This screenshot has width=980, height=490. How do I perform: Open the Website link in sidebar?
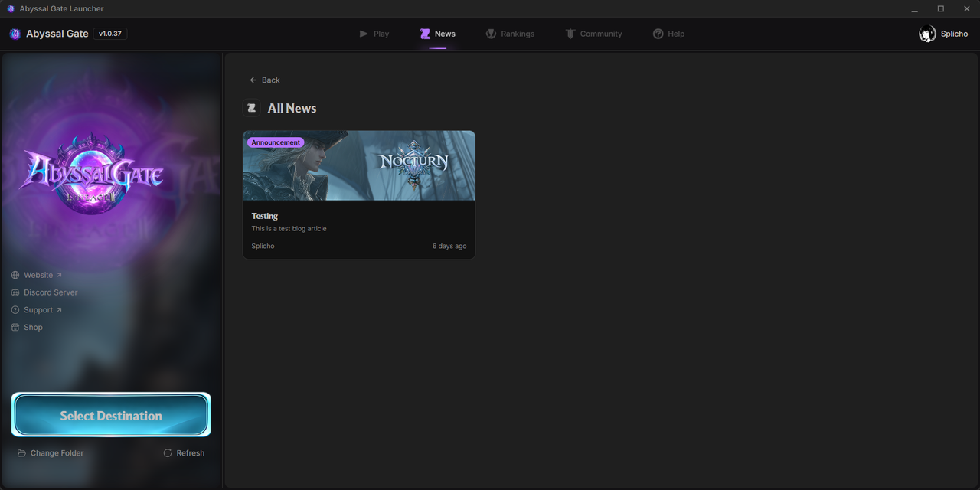pos(37,275)
